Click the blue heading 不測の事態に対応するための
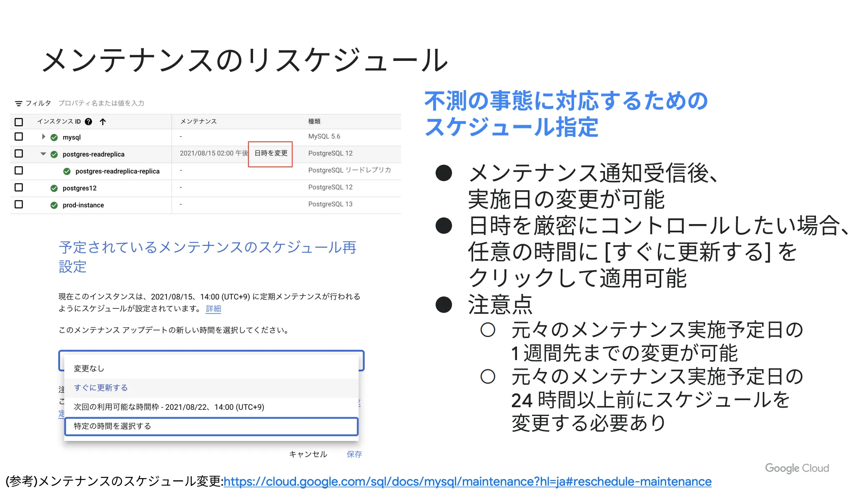 [566, 101]
